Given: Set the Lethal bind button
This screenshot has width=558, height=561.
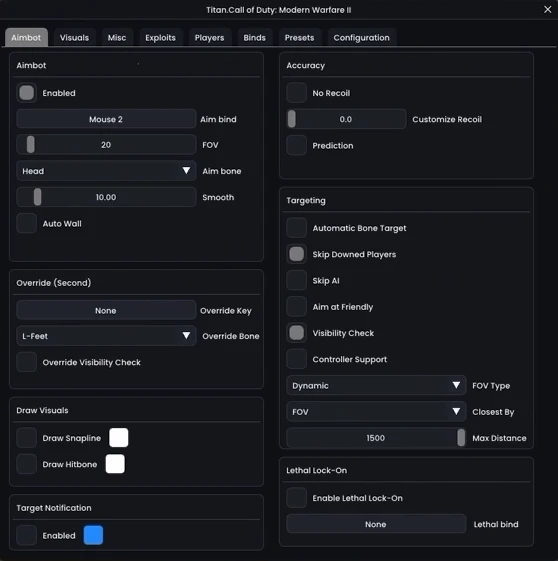Looking at the screenshot, I should [376, 524].
